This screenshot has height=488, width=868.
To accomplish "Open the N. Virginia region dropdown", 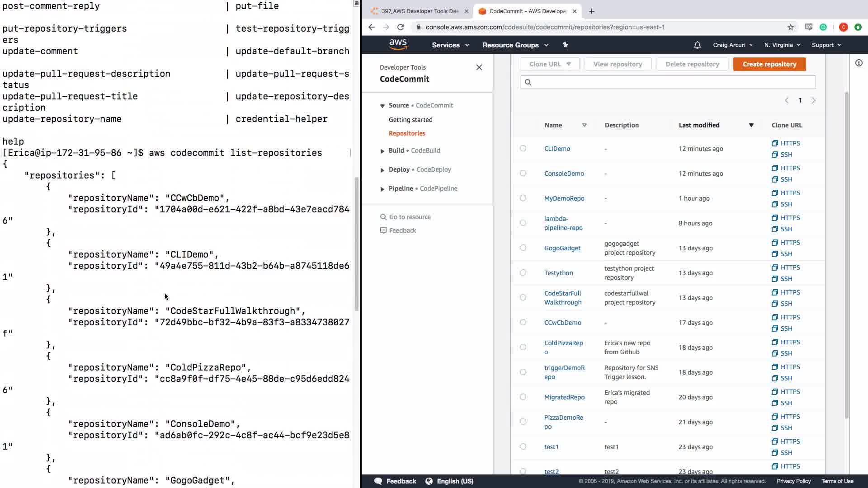I will pyautogui.click(x=782, y=45).
